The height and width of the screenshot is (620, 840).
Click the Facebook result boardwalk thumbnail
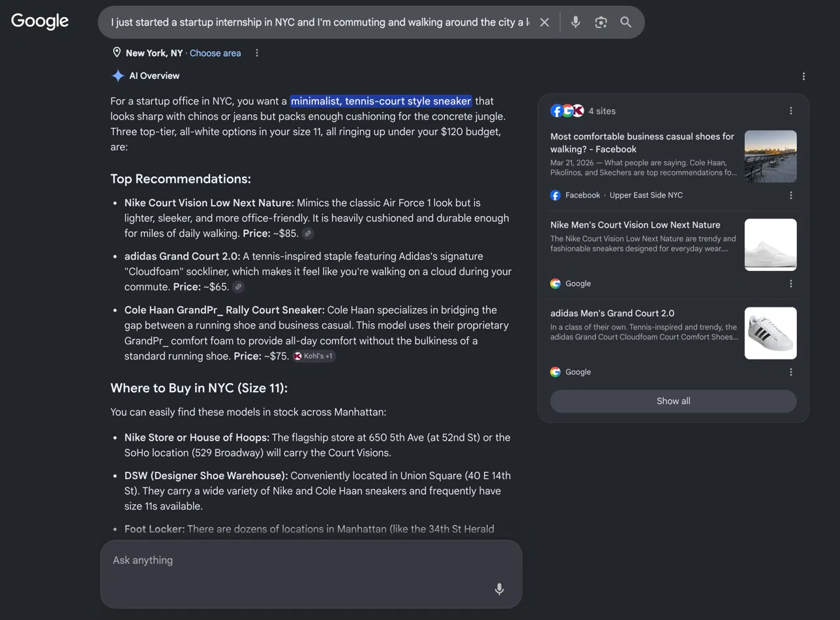771,156
